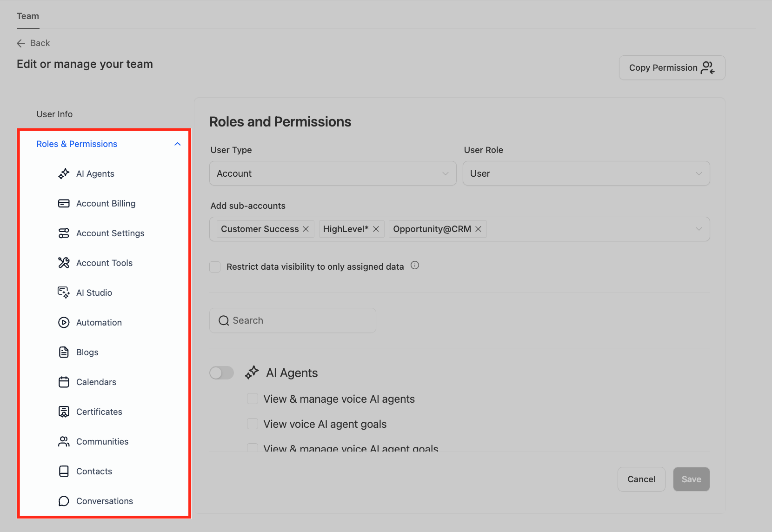The height and width of the screenshot is (532, 772).
Task: Open the Team tab
Action: [x=28, y=16]
